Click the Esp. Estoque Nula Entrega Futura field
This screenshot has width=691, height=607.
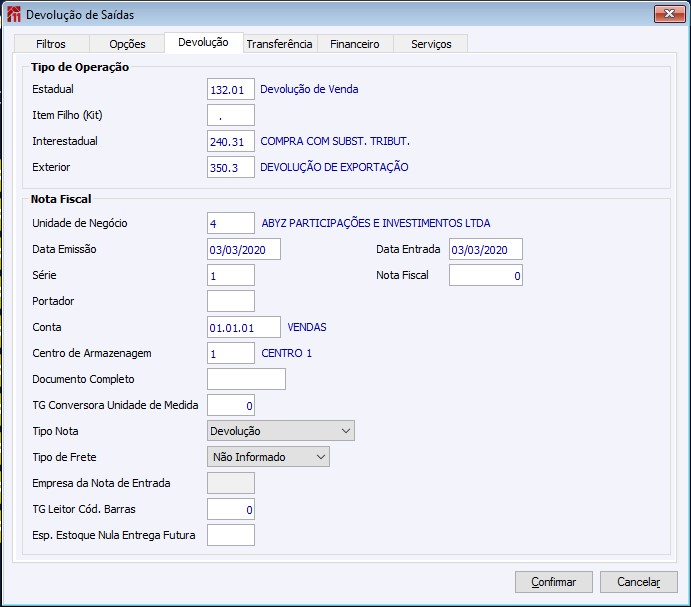point(231,536)
